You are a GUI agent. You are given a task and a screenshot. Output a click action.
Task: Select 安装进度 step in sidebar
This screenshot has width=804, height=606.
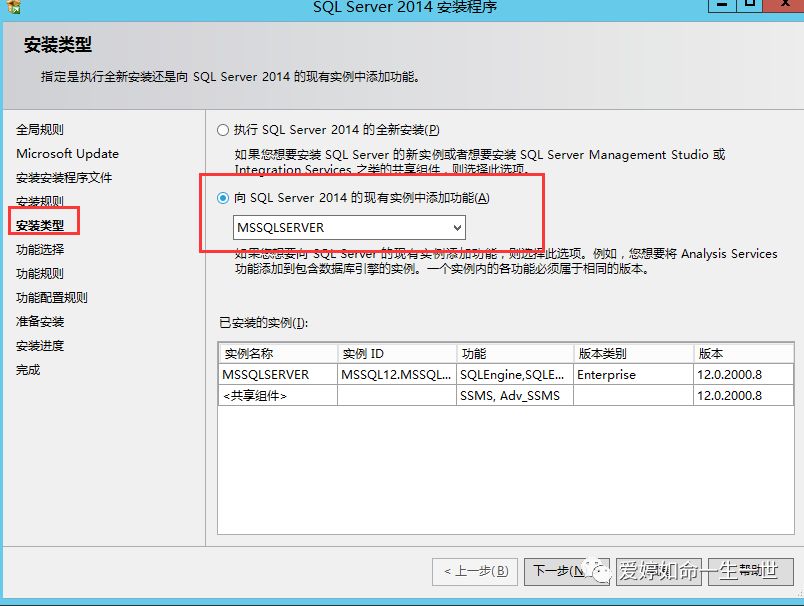(40, 346)
